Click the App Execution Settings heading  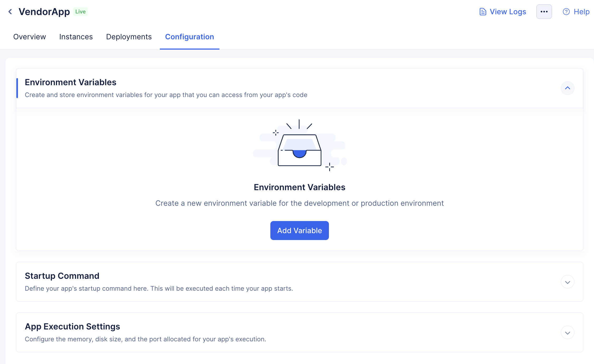[x=72, y=327]
